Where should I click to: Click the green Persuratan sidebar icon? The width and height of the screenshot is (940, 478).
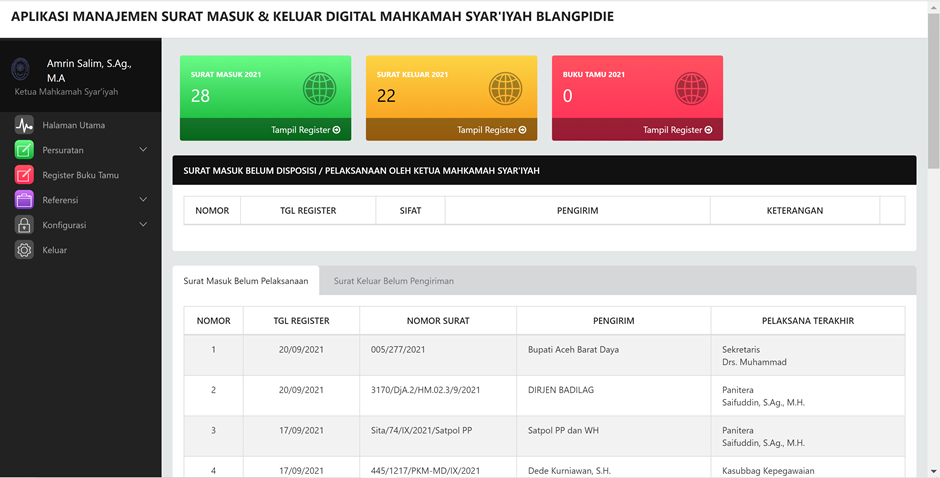click(x=24, y=150)
